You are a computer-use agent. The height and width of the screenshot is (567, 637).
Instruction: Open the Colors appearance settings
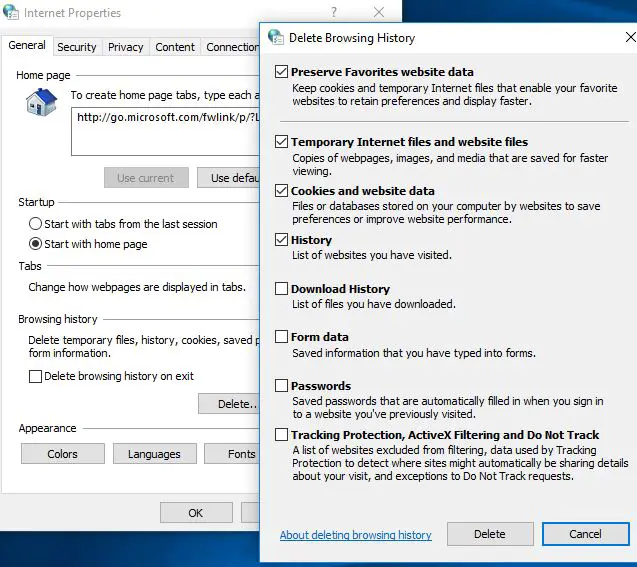(x=62, y=454)
